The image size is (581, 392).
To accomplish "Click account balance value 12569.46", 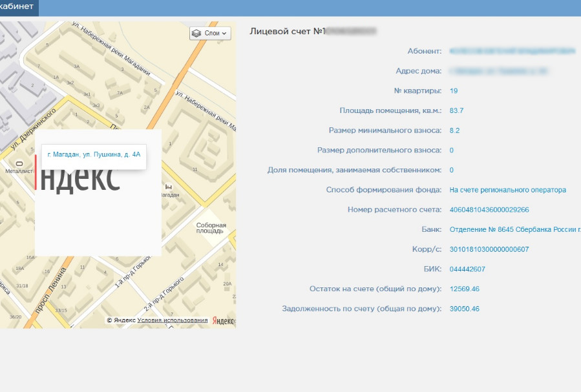I will pos(464,289).
